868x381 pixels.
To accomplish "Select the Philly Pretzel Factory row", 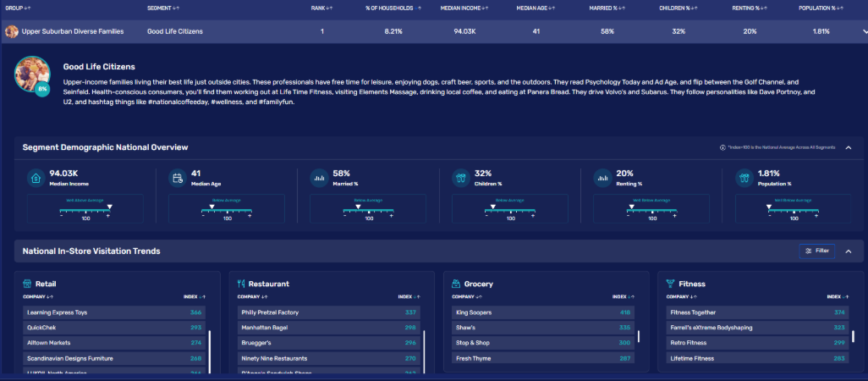I will tap(328, 312).
